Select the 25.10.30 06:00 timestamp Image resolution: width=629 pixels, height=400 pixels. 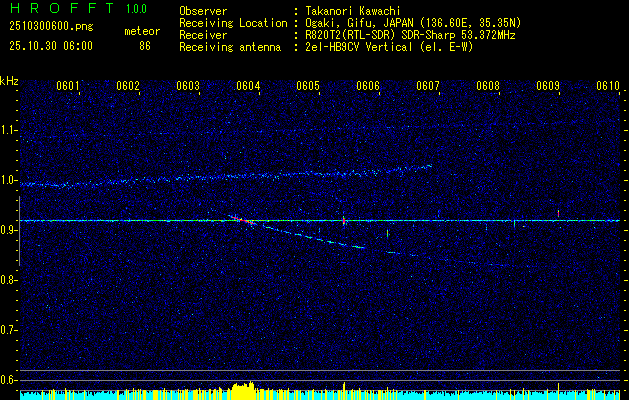pyautogui.click(x=49, y=46)
